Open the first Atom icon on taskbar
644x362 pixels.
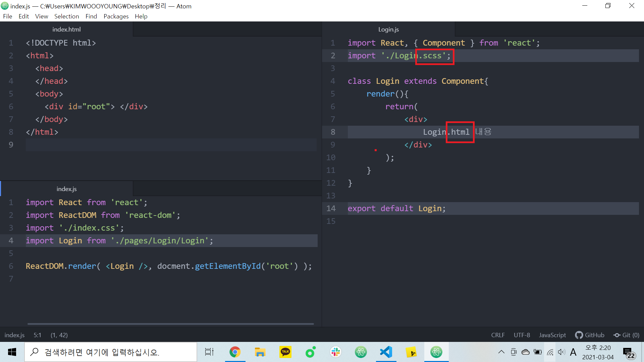[361, 352]
